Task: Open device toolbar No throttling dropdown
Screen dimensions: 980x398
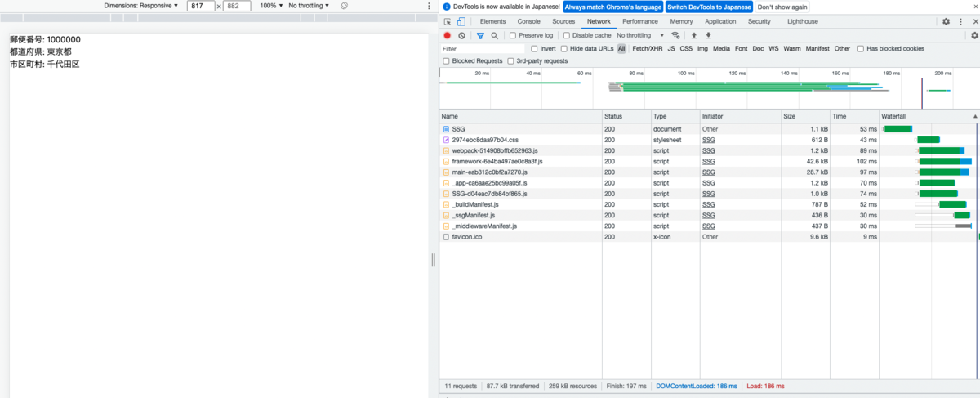Action: click(x=310, y=6)
